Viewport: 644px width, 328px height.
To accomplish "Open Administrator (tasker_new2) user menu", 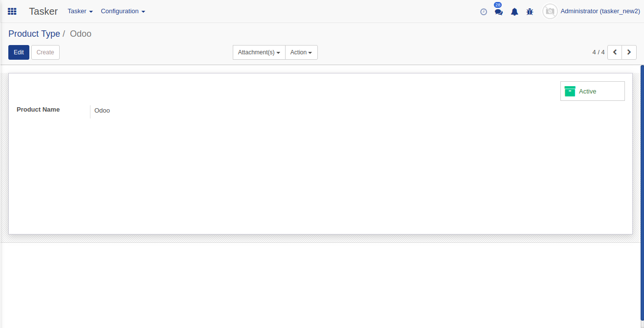I will [600, 11].
